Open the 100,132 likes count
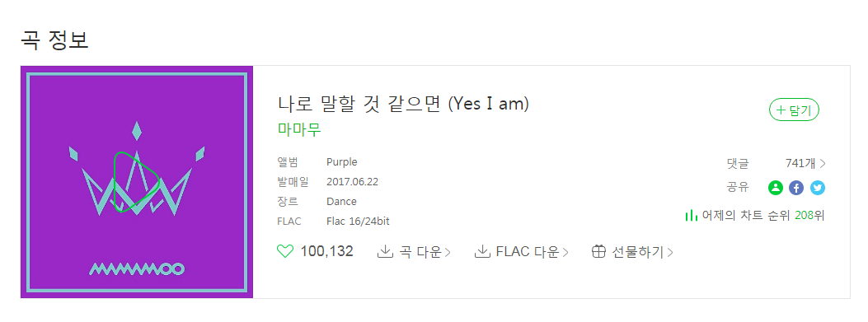868x322 pixels. coord(326,252)
